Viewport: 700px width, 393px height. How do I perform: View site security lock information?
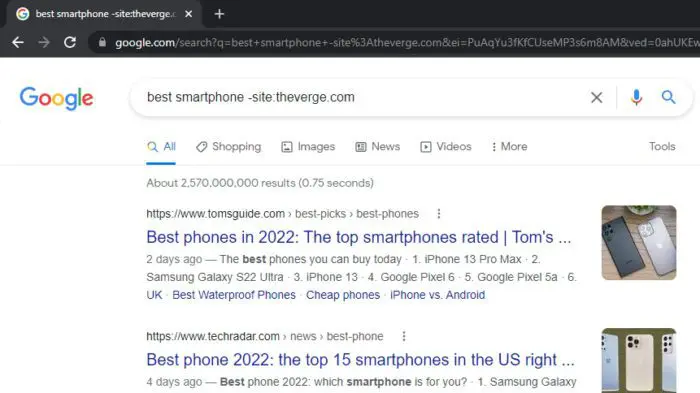pyautogui.click(x=102, y=42)
